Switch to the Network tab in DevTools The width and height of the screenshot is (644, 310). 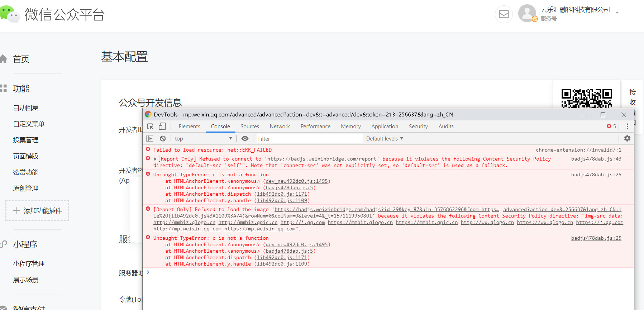(x=280, y=127)
